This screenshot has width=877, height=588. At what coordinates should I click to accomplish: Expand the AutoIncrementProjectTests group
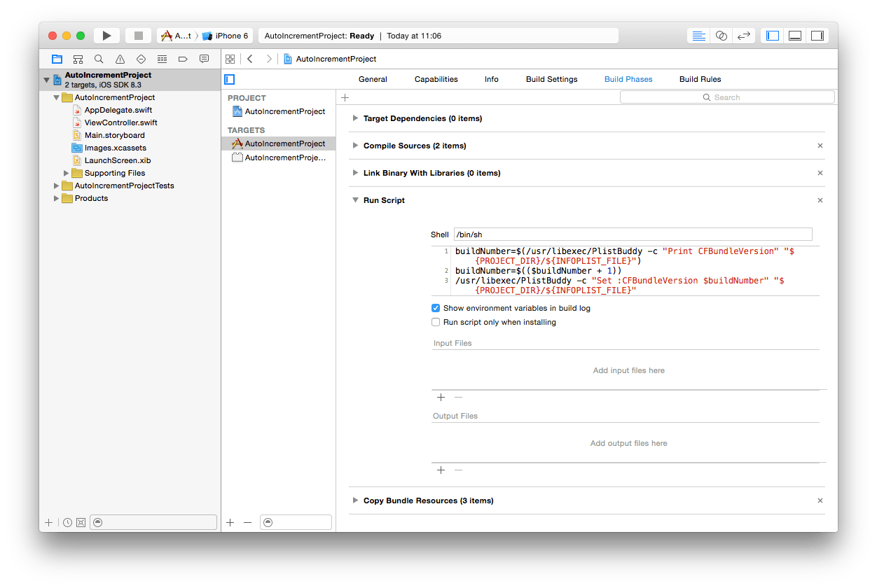point(57,185)
